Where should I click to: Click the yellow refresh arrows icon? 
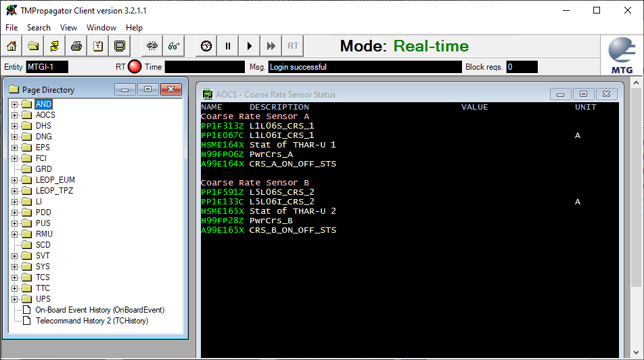click(x=54, y=46)
